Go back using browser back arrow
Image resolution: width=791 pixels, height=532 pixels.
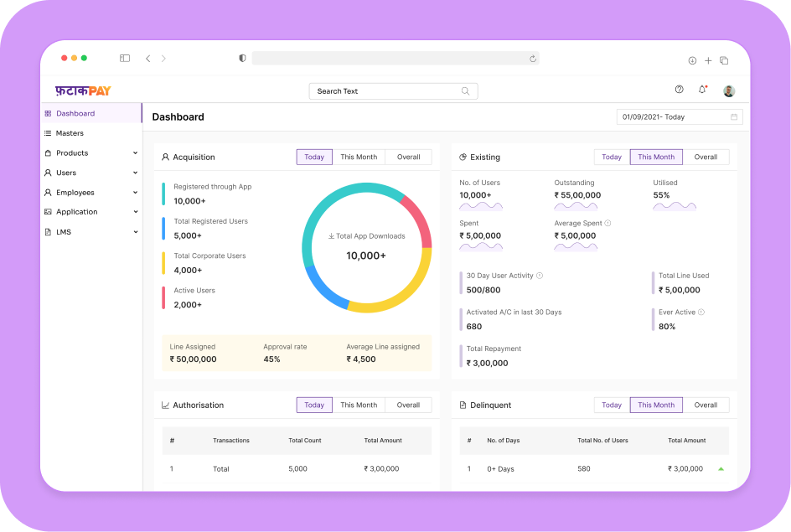pos(147,59)
